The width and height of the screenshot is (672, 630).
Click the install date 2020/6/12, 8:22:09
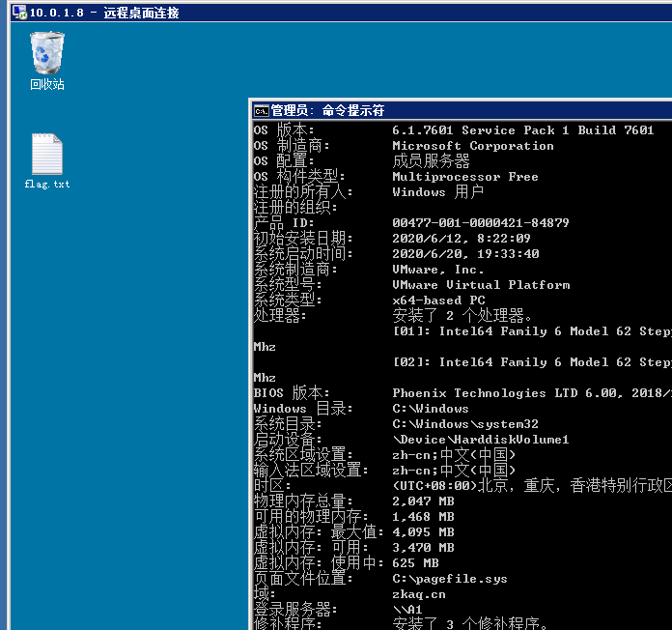point(462,239)
